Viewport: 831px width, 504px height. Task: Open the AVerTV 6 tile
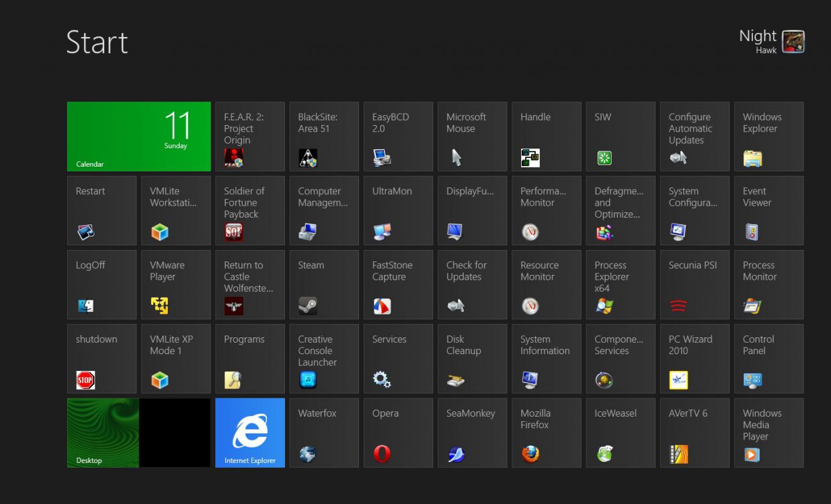pyautogui.click(x=695, y=433)
